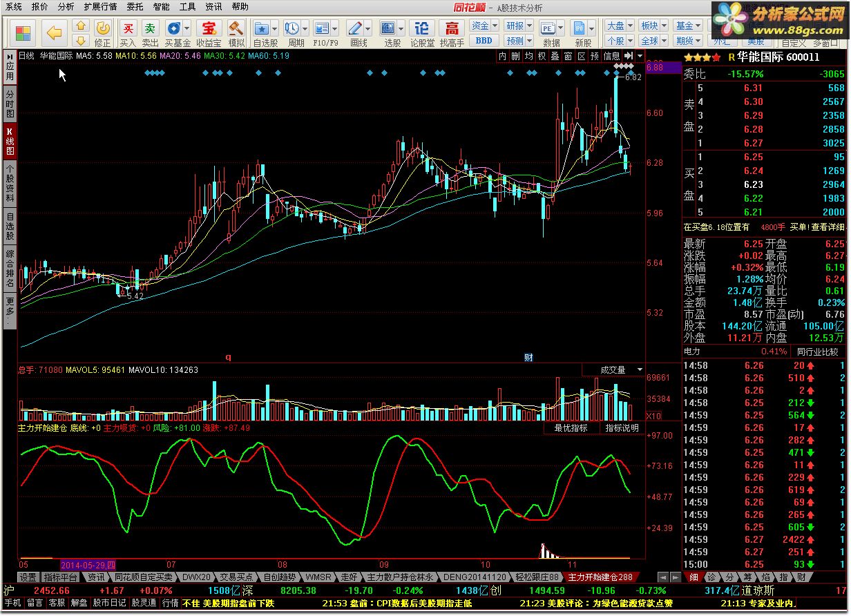Screen dimensions: 851x616
Task: Open the 报价 menu
Action: click(40, 7)
